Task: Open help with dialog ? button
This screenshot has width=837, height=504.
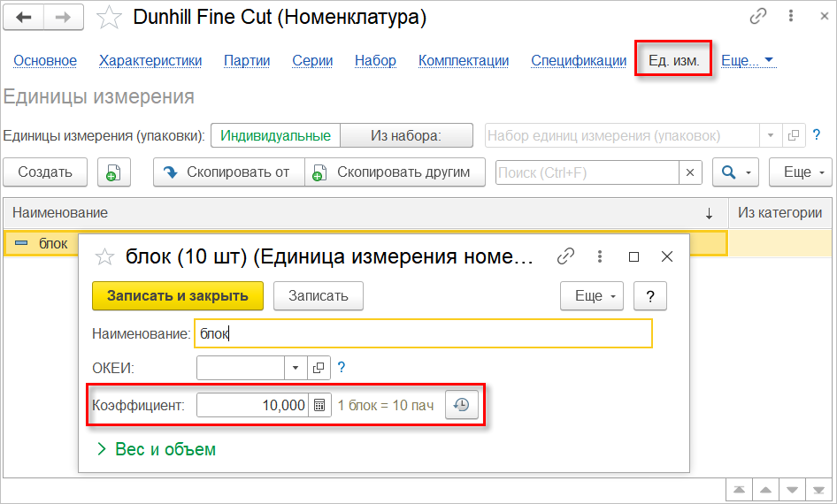Action: click(x=650, y=296)
